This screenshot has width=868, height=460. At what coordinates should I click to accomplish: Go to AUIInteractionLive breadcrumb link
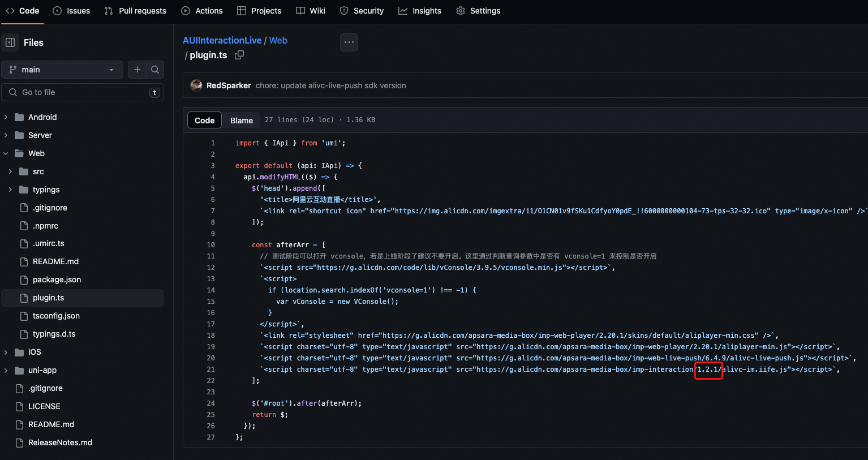click(222, 41)
